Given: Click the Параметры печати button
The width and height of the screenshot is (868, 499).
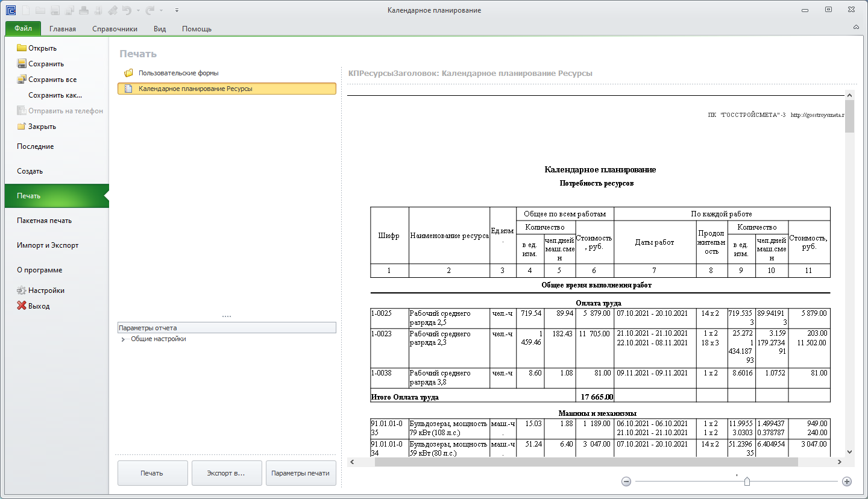Looking at the screenshot, I should pos(300,473).
